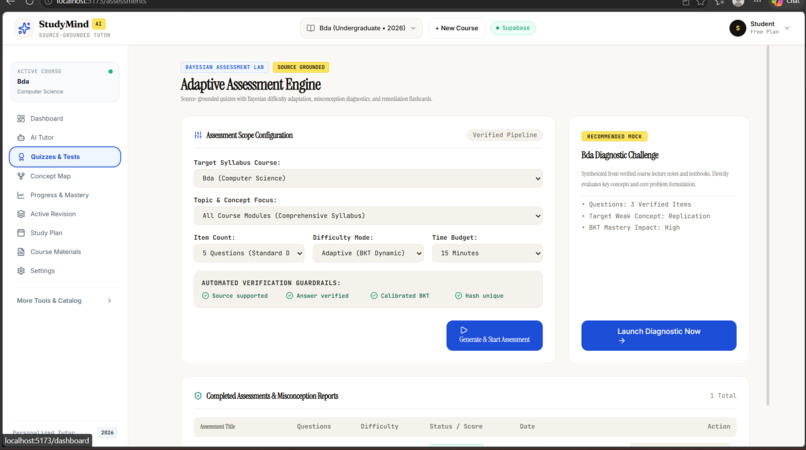Click the sliders icon beside Assessment Scope Configuration
This screenshot has width=806, height=450.
pos(198,135)
